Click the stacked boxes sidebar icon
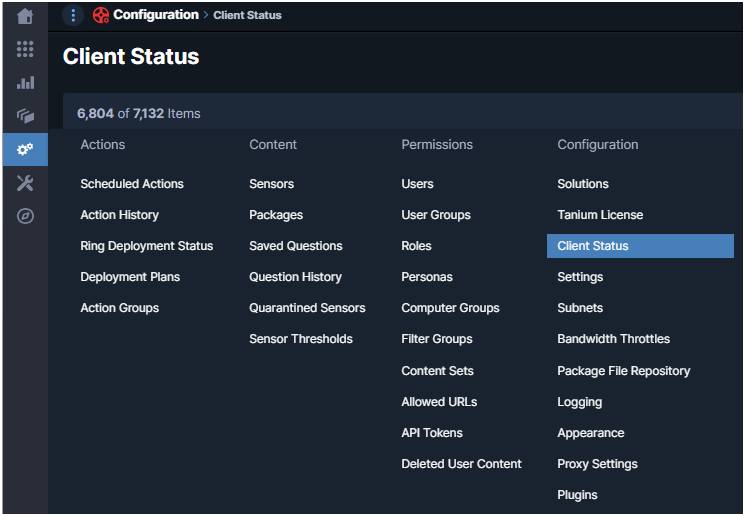 click(x=25, y=116)
